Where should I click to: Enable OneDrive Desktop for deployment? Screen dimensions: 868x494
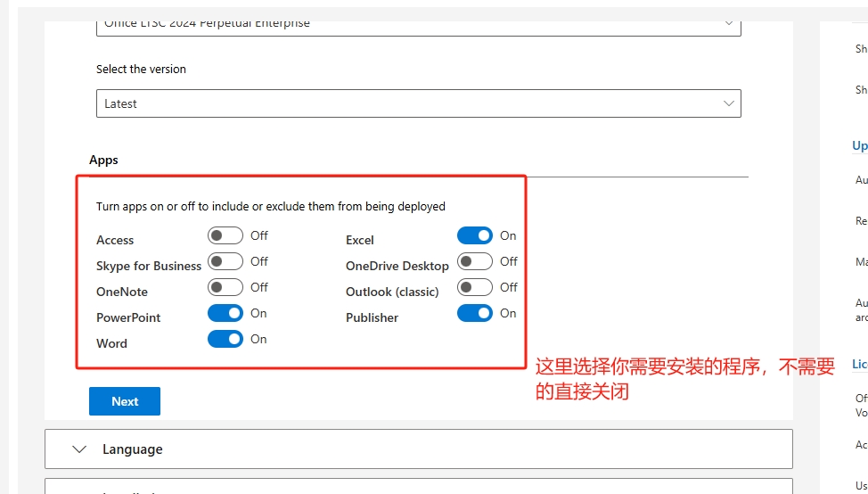point(474,261)
